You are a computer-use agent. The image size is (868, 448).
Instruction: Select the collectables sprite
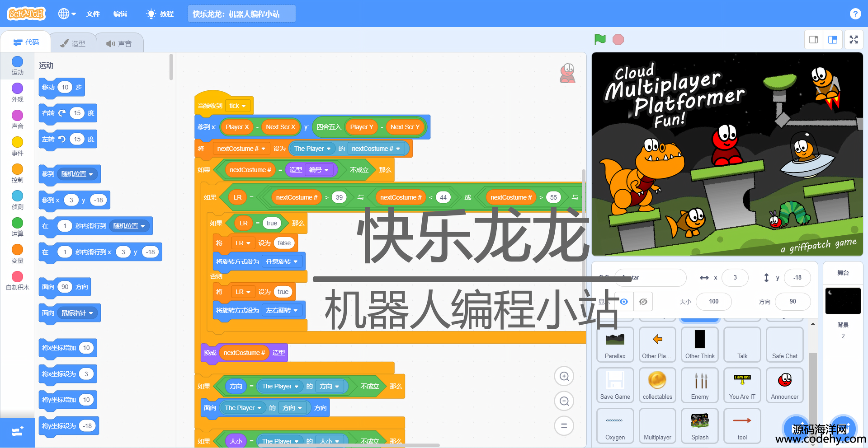658,385
